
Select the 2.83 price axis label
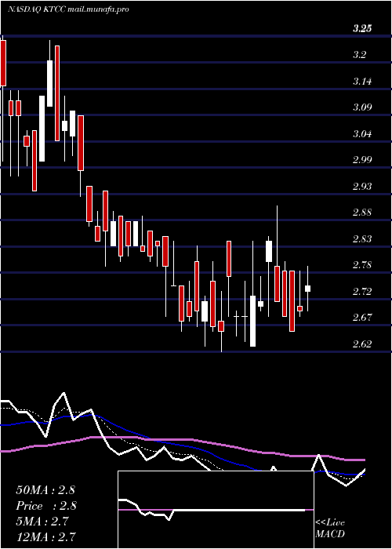coord(362,238)
